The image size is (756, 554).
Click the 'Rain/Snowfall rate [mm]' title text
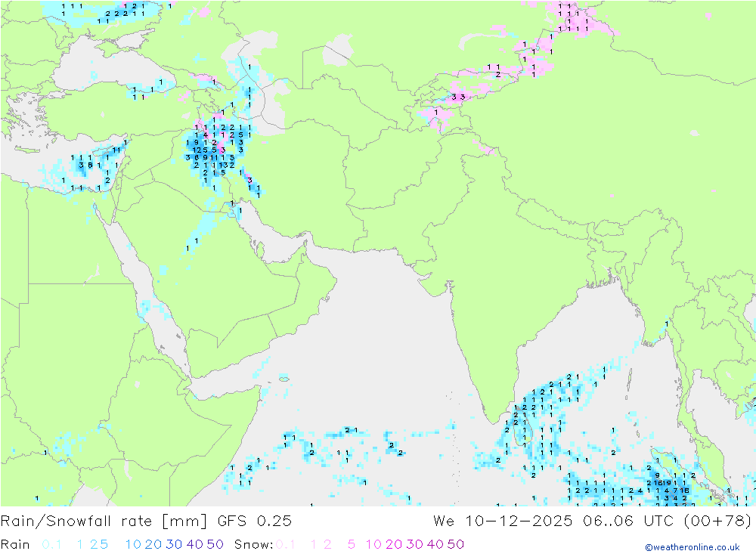point(104,522)
